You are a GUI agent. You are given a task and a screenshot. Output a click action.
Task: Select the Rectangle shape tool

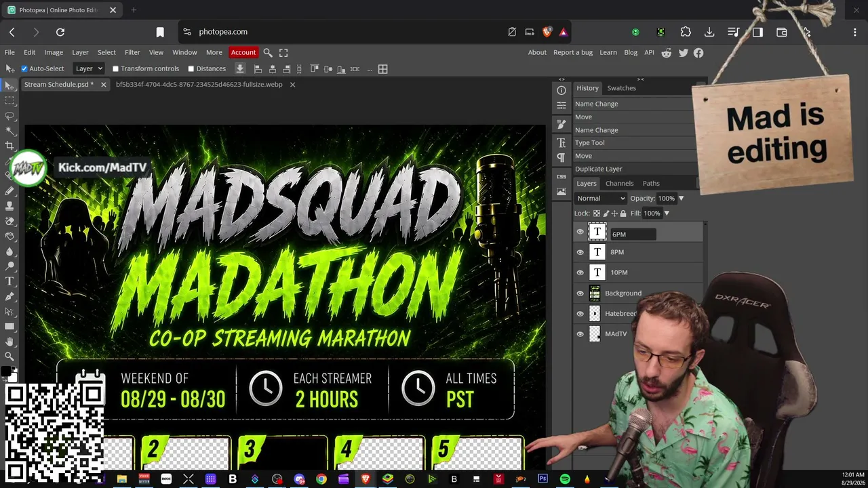pyautogui.click(x=9, y=326)
